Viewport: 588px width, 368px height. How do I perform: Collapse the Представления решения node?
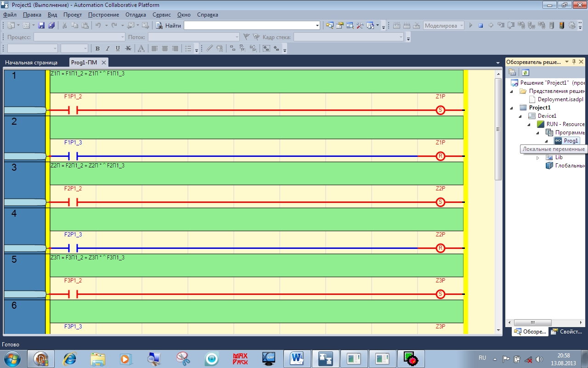512,91
